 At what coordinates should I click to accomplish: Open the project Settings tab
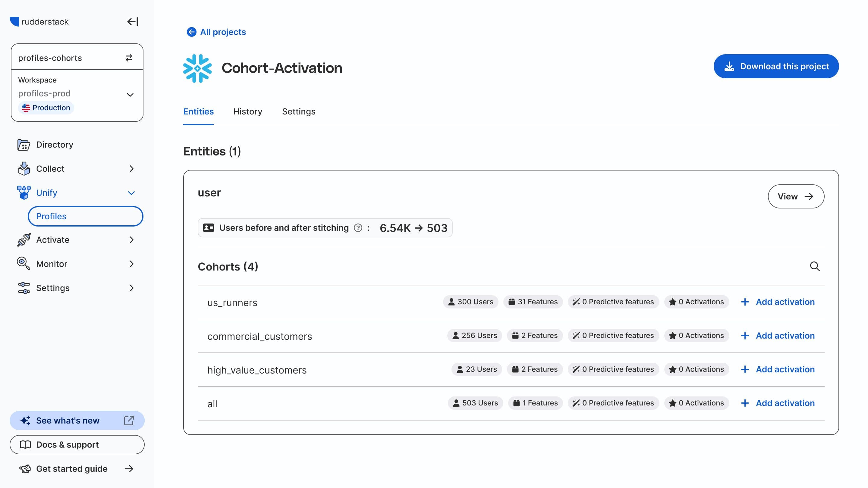[x=299, y=111]
